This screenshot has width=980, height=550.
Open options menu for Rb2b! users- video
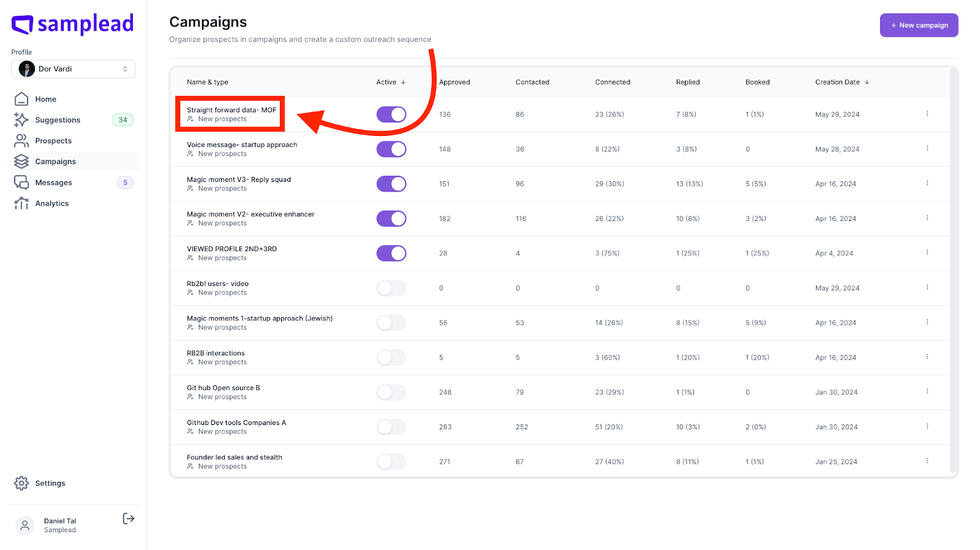coord(927,287)
